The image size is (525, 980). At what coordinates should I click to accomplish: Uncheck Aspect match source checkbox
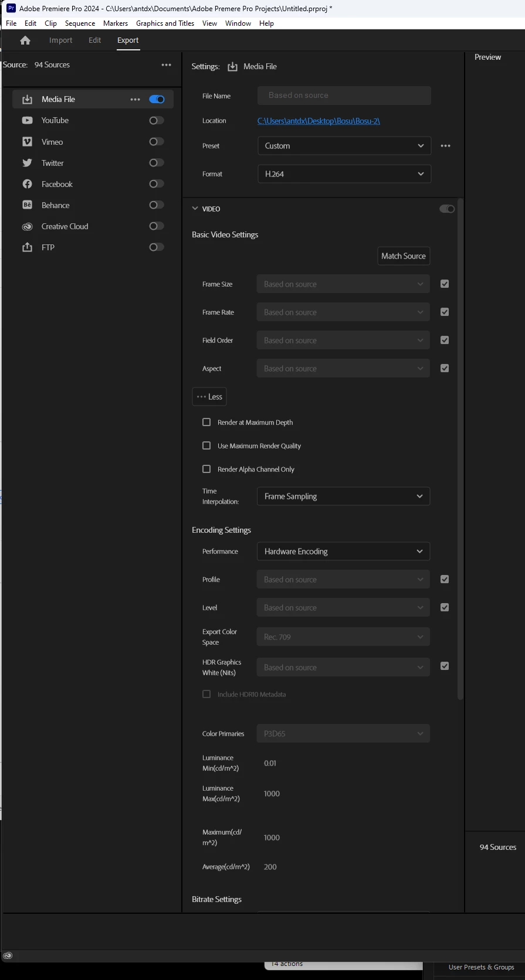tap(445, 369)
